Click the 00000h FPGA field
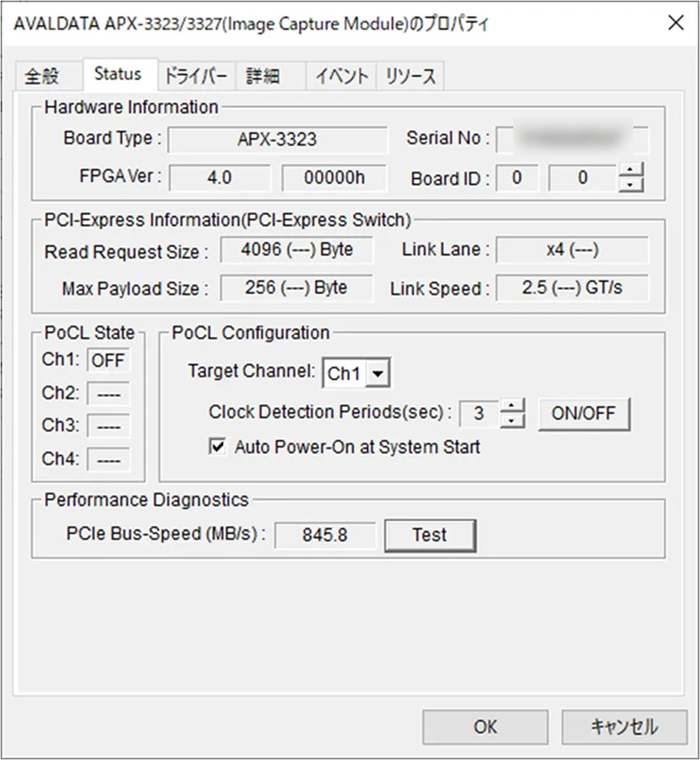This screenshot has height=760, width=700. 334,178
